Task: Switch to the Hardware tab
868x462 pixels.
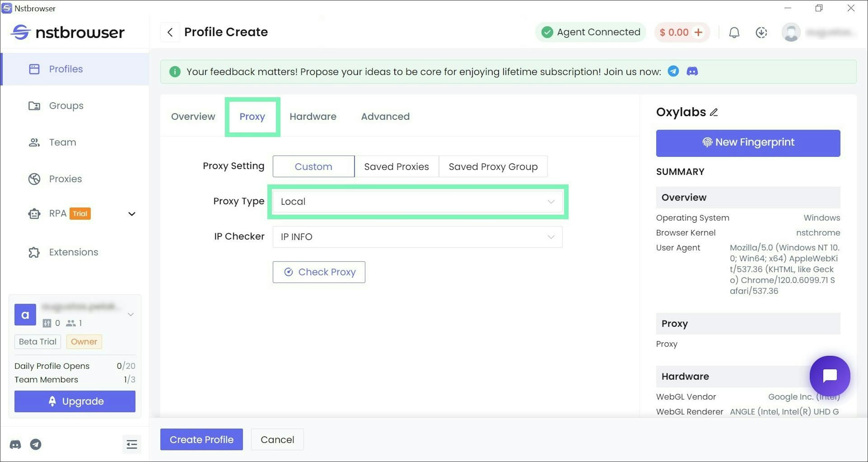Action: pos(313,116)
